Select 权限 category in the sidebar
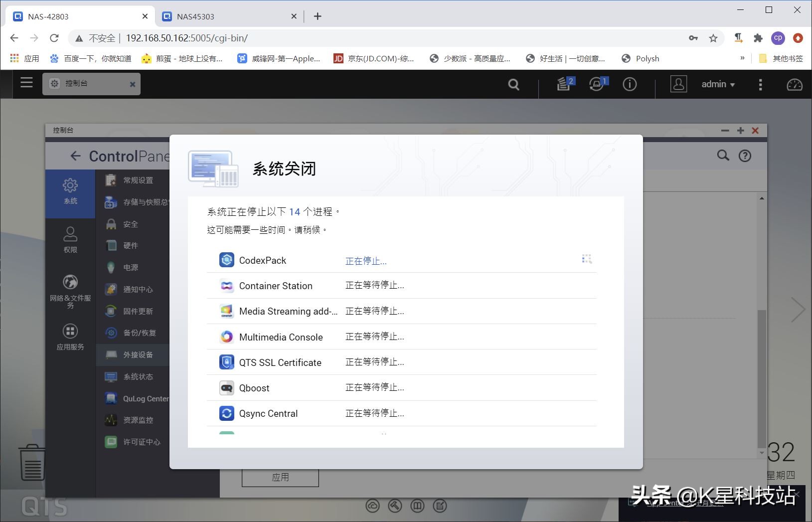 pyautogui.click(x=70, y=240)
